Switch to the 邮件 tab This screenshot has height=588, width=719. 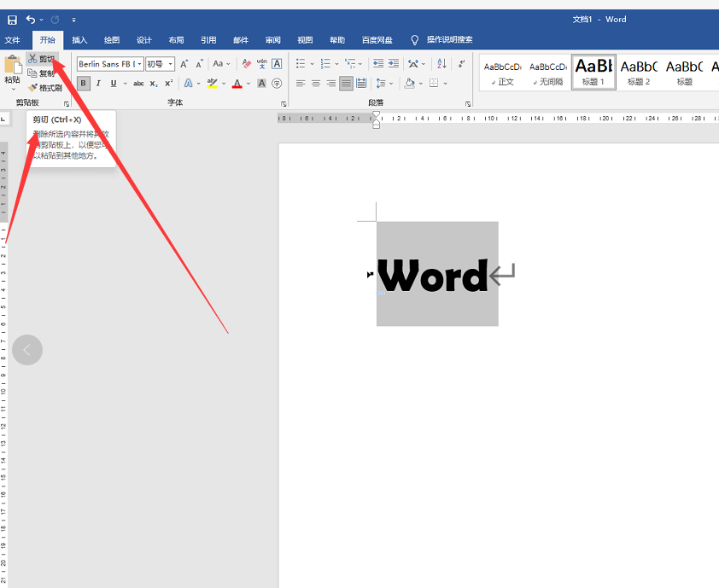(241, 40)
